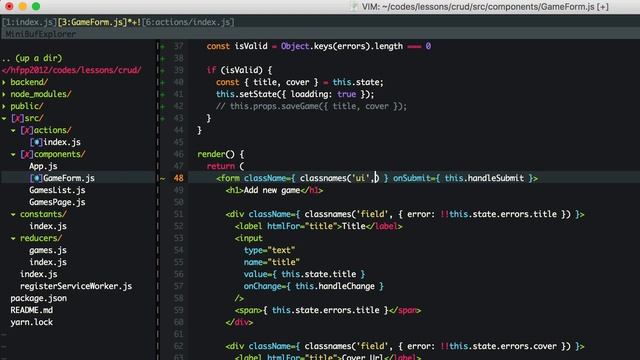The height and width of the screenshot is (360, 640).
Task: Open index.js under constants folder
Action: point(48,226)
